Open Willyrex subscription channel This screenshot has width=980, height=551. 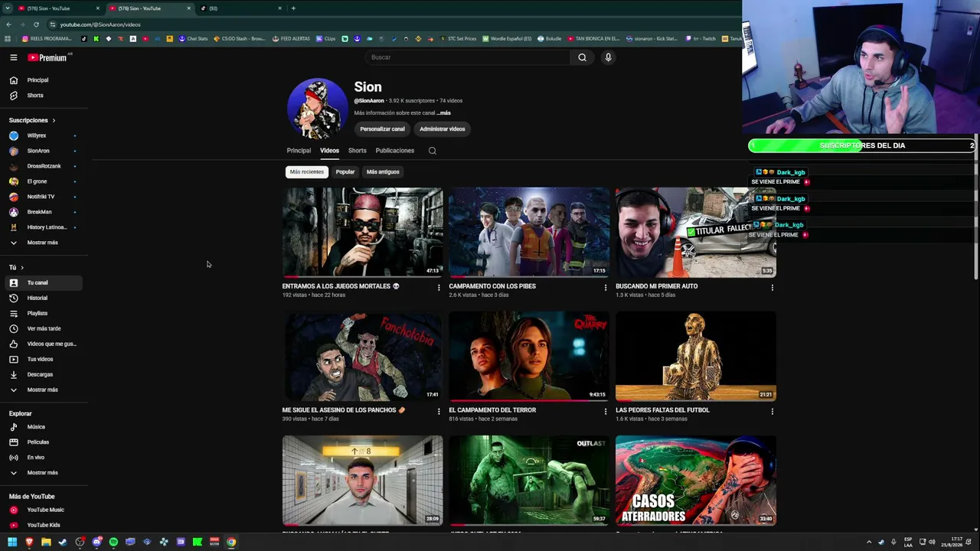pos(43,135)
